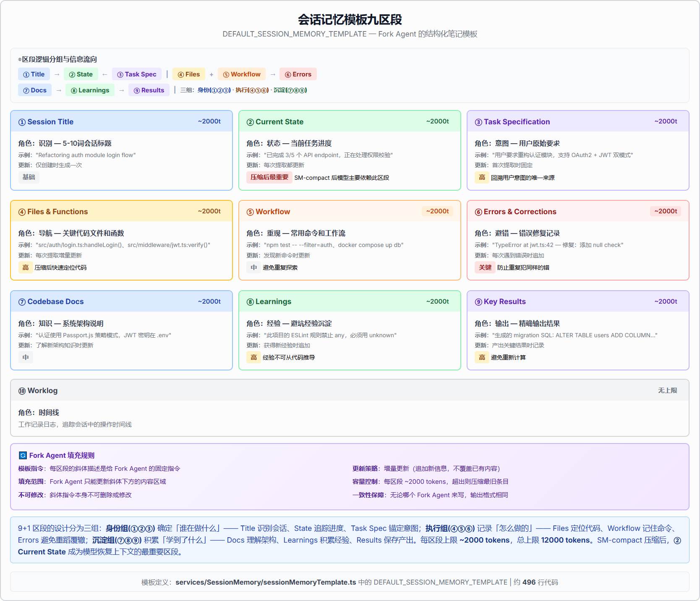Click the Refactoring auth module example text
700x601 pixels.
86,155
